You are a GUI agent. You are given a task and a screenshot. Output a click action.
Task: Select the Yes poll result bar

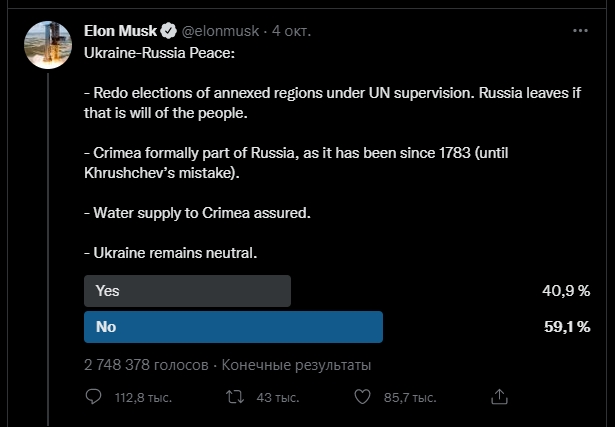(x=188, y=291)
